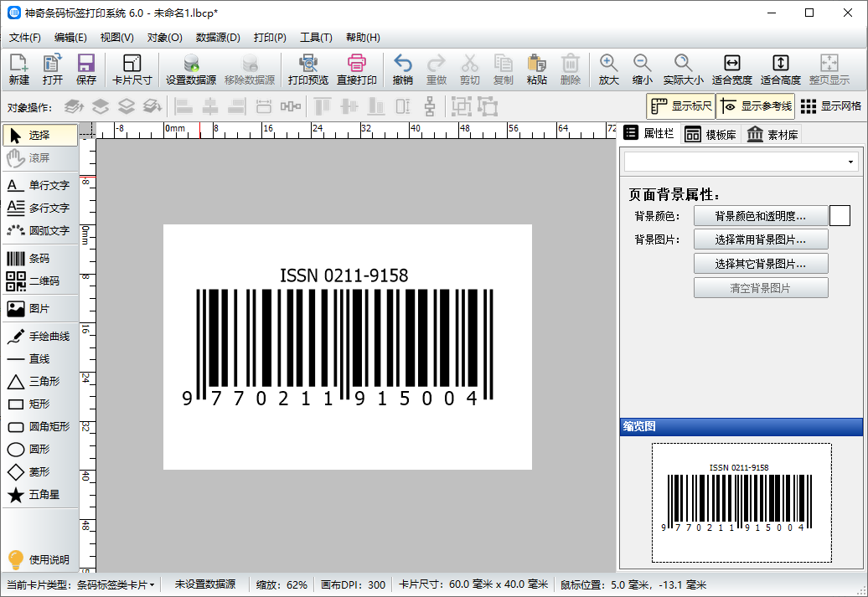The height and width of the screenshot is (597, 868).
Task: Open a file with 打开 icon
Action: [x=53, y=69]
